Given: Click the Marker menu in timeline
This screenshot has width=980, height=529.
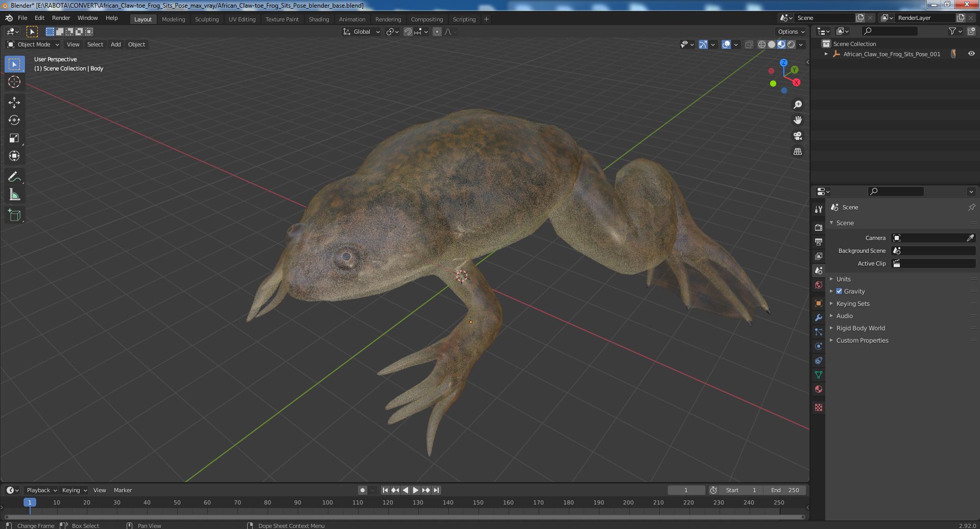Looking at the screenshot, I should pos(123,490).
